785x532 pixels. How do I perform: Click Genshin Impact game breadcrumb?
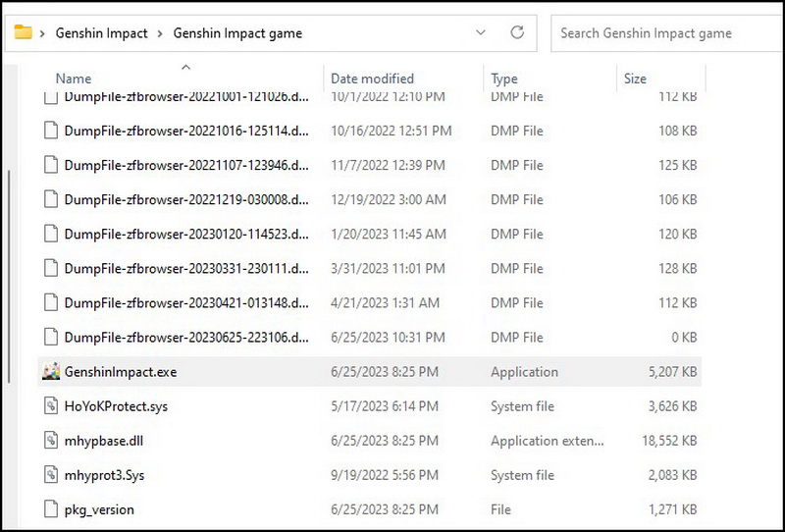click(237, 33)
